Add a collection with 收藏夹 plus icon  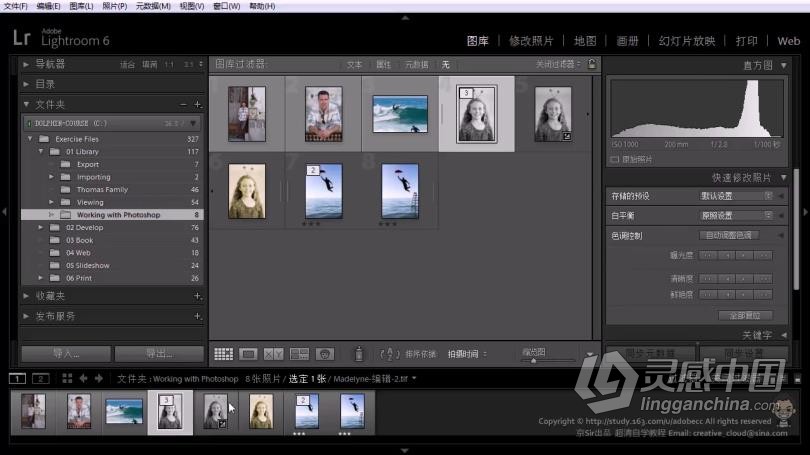(197, 296)
